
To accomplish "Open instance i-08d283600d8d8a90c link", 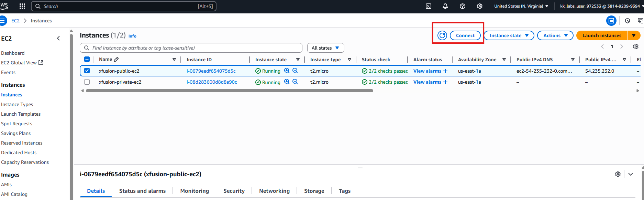I will pos(212,82).
